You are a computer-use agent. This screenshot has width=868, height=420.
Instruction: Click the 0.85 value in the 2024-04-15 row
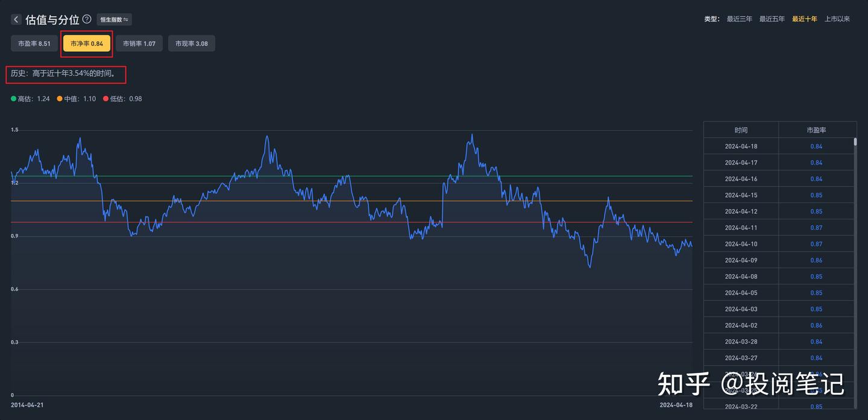pos(816,195)
